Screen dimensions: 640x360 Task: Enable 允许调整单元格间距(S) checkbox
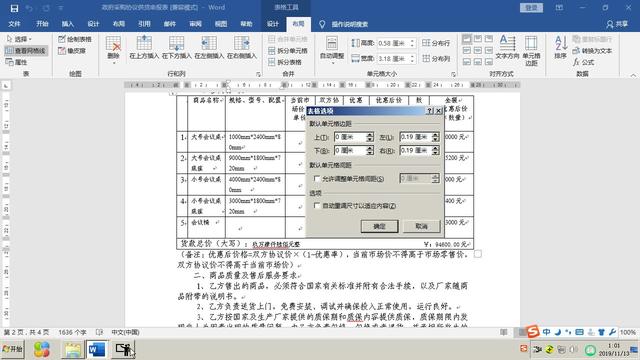click(317, 179)
